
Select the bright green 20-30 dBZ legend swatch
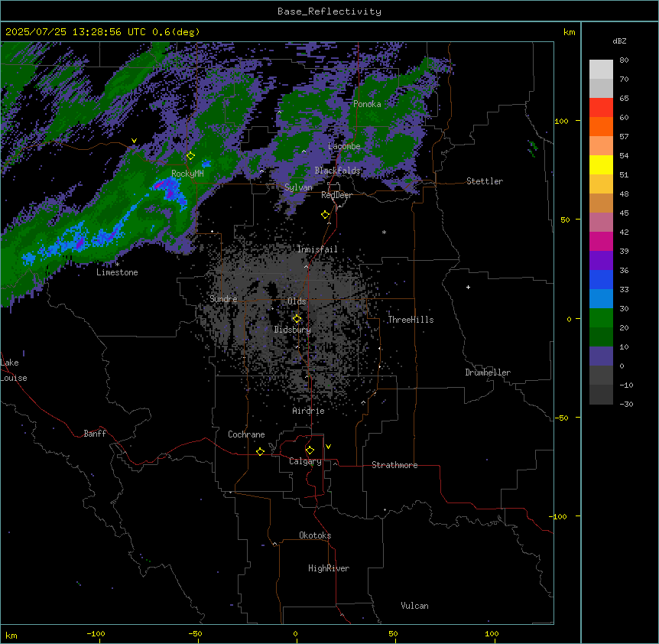(x=601, y=318)
